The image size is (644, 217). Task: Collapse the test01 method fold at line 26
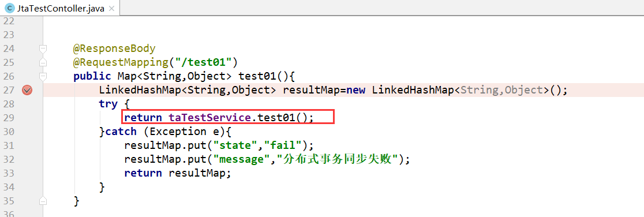click(43, 76)
